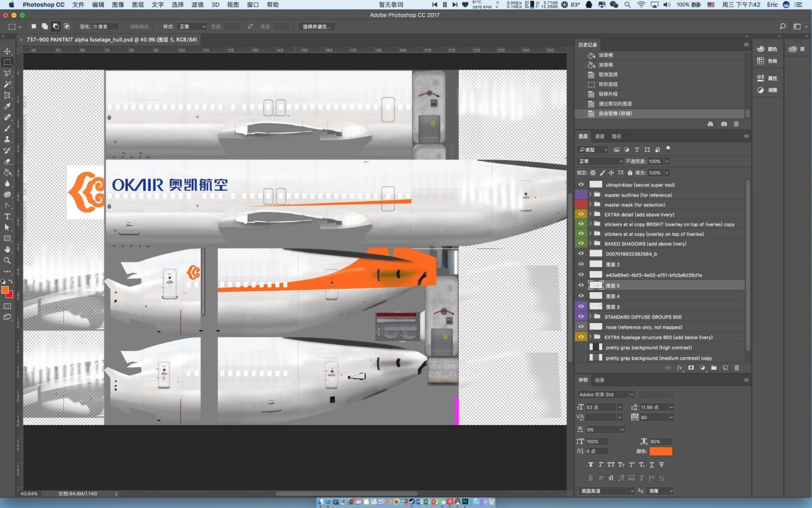Open the 属性 panel button
Viewport: 812px width, 508px height.
(767, 78)
